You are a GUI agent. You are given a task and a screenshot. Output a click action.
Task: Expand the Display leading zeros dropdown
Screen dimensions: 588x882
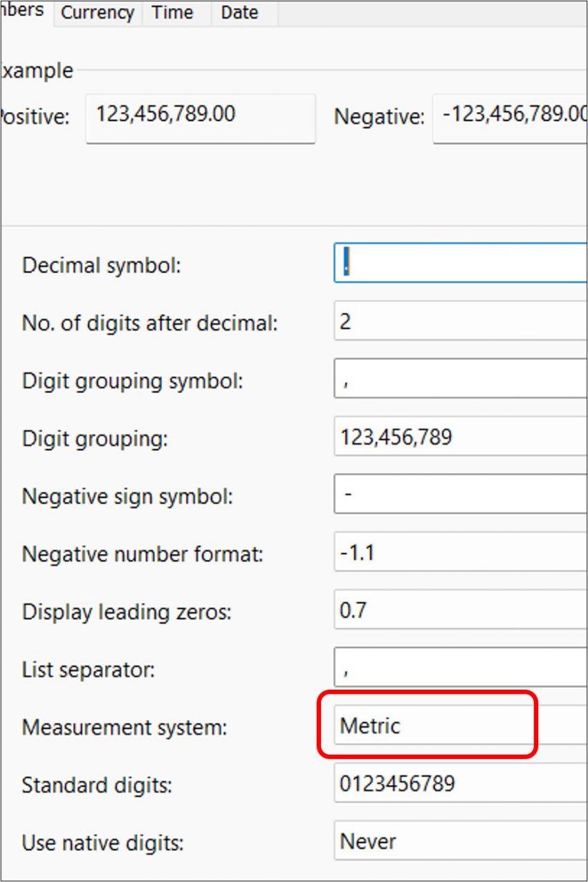(460, 611)
